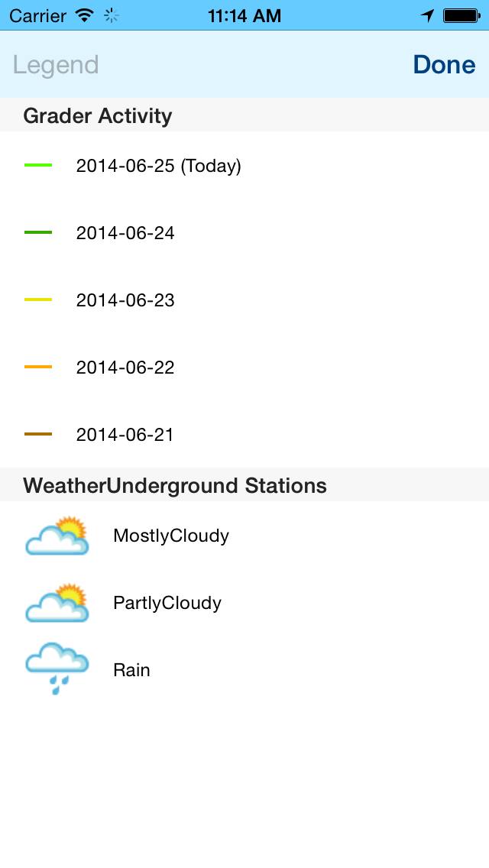Tap the WeatherUnderground Stations section header

tap(244, 485)
